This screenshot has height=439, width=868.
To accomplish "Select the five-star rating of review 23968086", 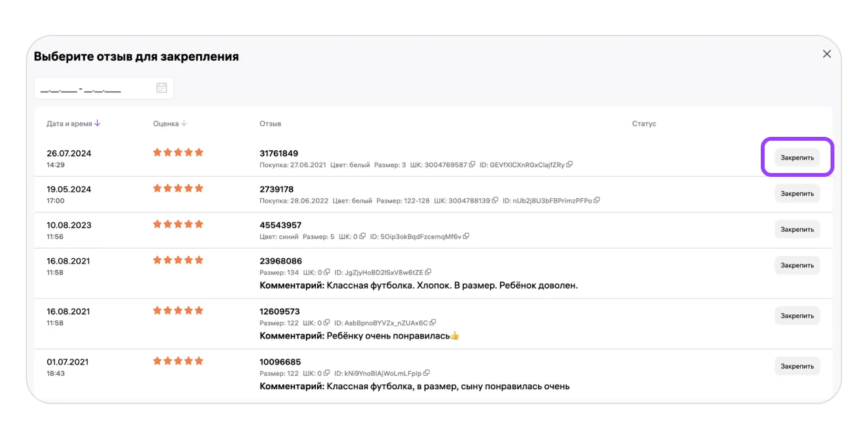I will click(178, 260).
